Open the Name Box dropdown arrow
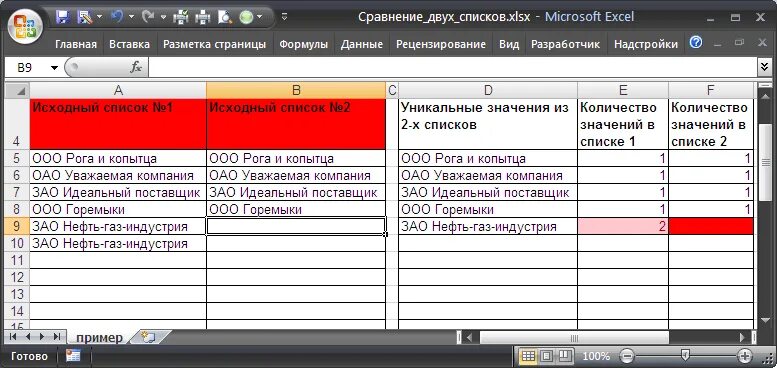The width and height of the screenshot is (777, 368). point(54,68)
